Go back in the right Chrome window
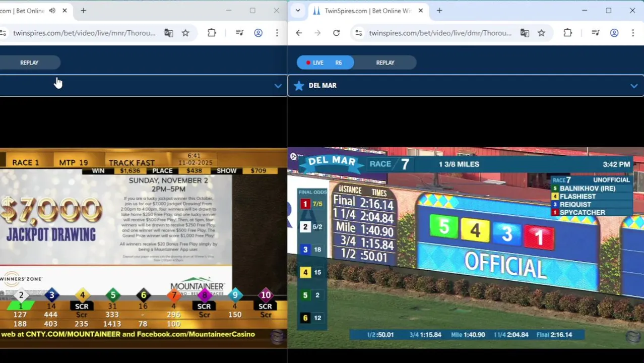The width and height of the screenshot is (644, 363). (299, 33)
